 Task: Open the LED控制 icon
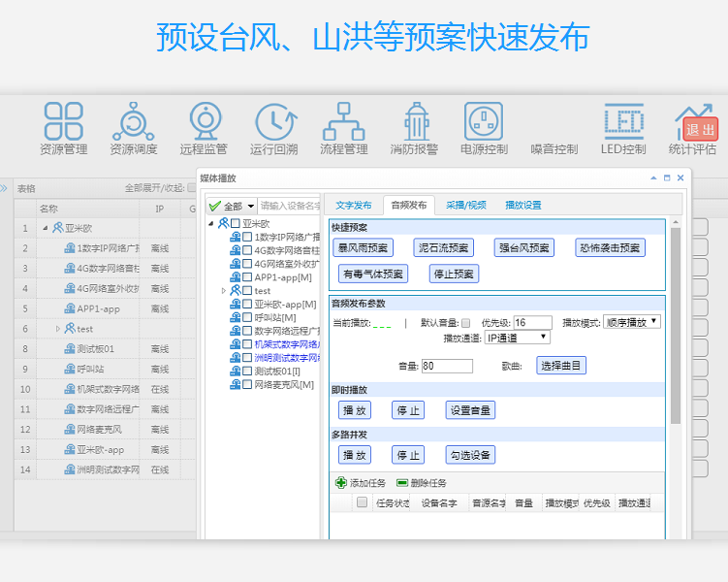(x=623, y=121)
